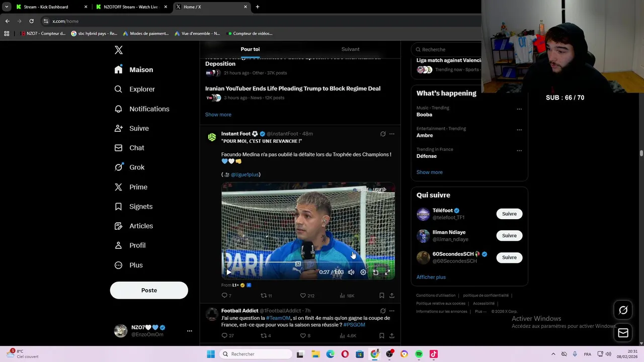This screenshot has height=362, width=644.
Task: Click the Recherche search field
Action: (448, 49)
